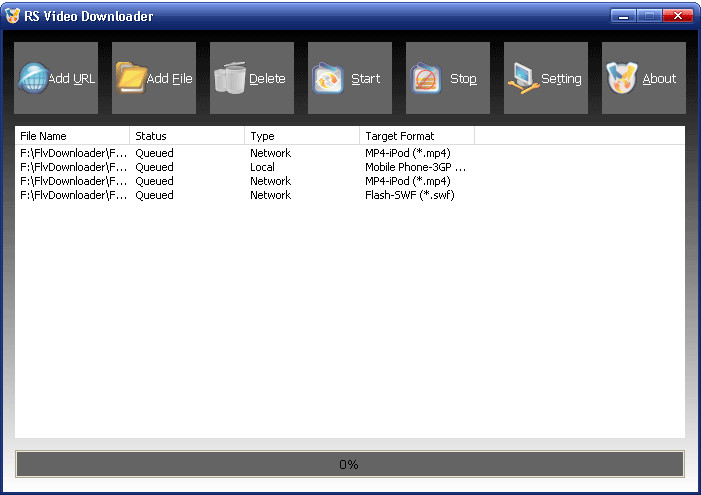Click Queued status in the Flash-SWF row
The height and width of the screenshot is (495, 701).
[x=154, y=195]
